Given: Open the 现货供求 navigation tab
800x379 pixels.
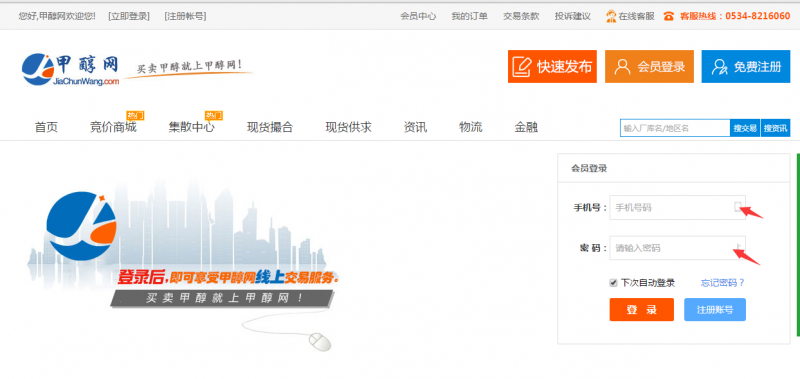Looking at the screenshot, I should [x=348, y=128].
